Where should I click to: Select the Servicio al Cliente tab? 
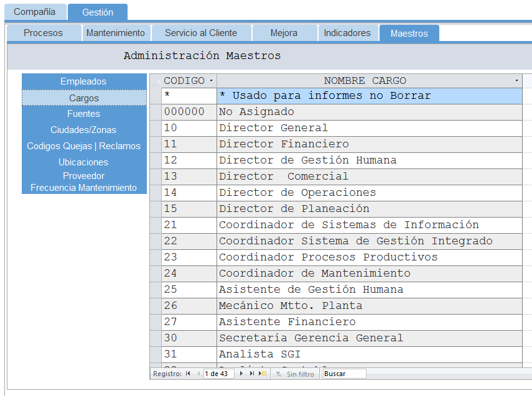point(200,33)
